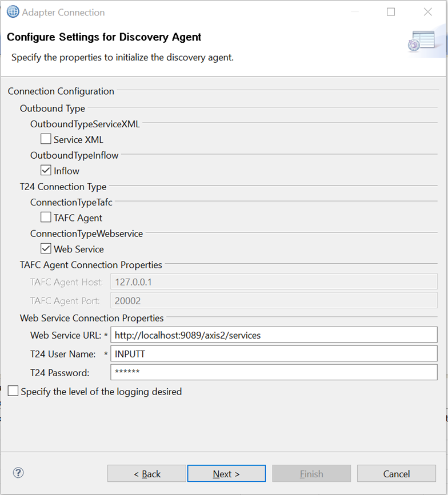Focus the Web Service URL field
The image size is (448, 495).
point(273,335)
